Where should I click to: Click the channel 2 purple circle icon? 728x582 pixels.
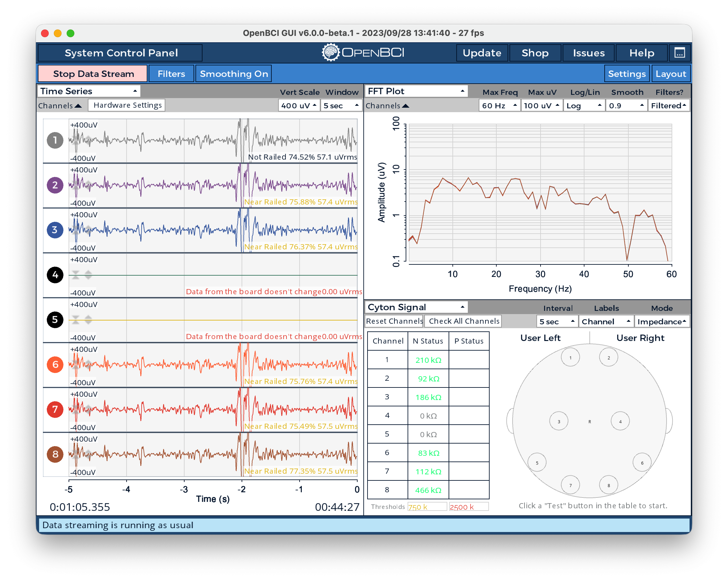click(x=55, y=185)
